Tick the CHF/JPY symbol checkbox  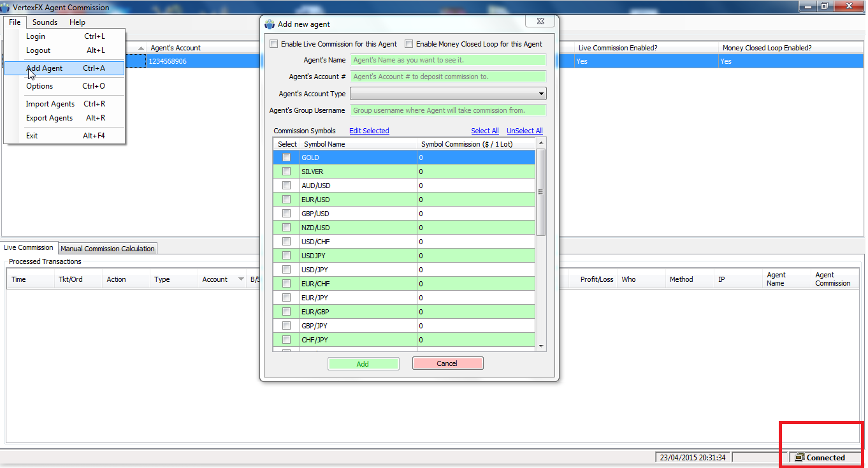287,340
